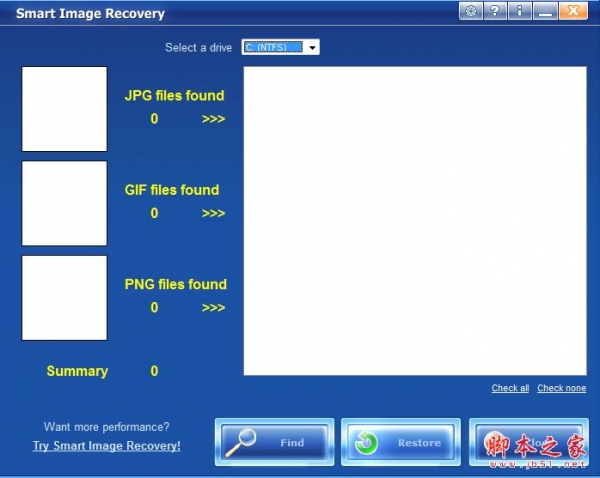Viewport: 600px width, 478px height.
Task: Open the Select a drive dropdown arrow
Action: 312,47
